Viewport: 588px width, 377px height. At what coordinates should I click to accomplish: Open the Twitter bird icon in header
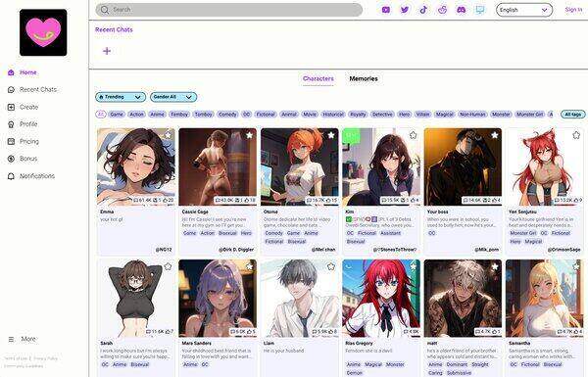pyautogui.click(x=405, y=10)
